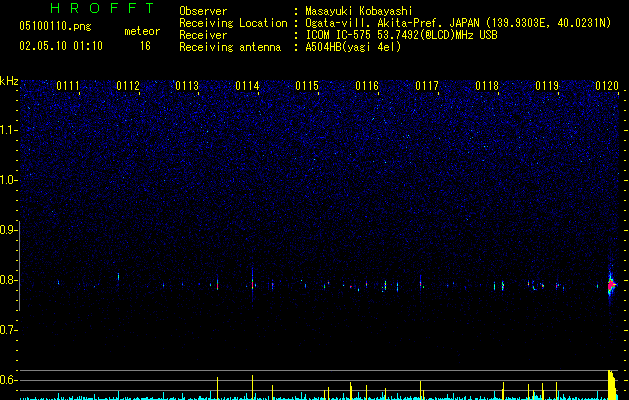Click the bright red meteor echo near 0120
This screenshot has height=400, width=629.
tap(611, 285)
